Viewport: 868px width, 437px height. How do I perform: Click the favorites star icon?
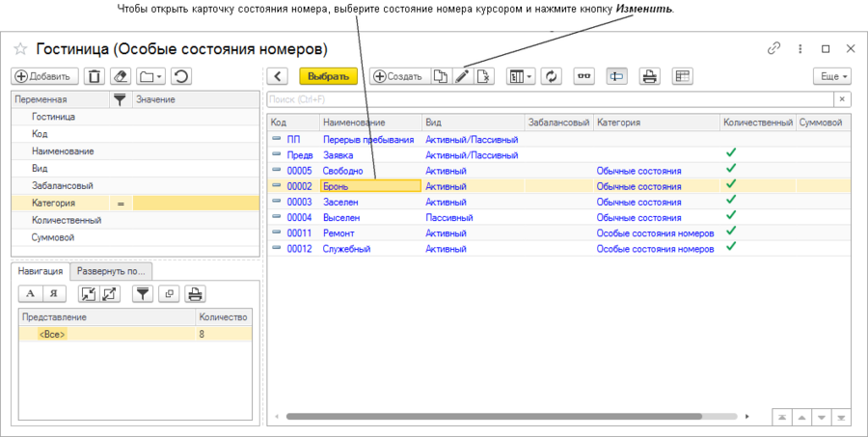[x=20, y=49]
